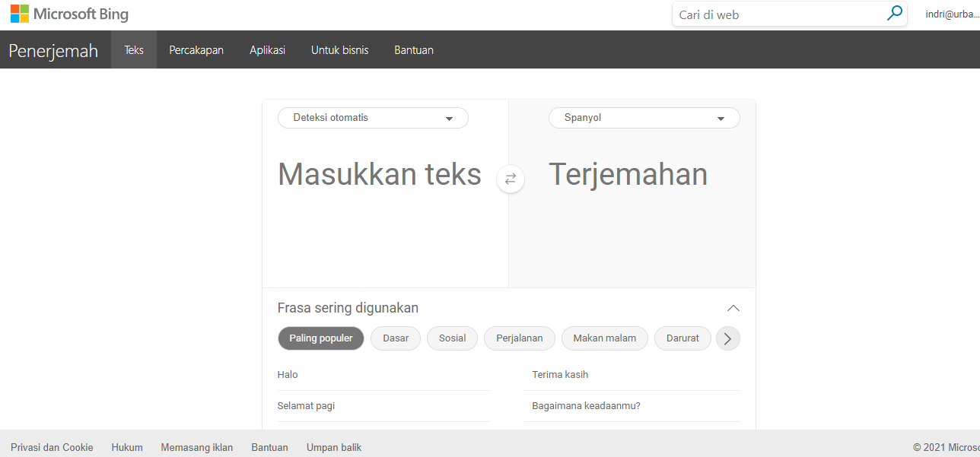The height and width of the screenshot is (457, 980).
Task: Select the Sosial phrase category
Action: pyautogui.click(x=452, y=338)
